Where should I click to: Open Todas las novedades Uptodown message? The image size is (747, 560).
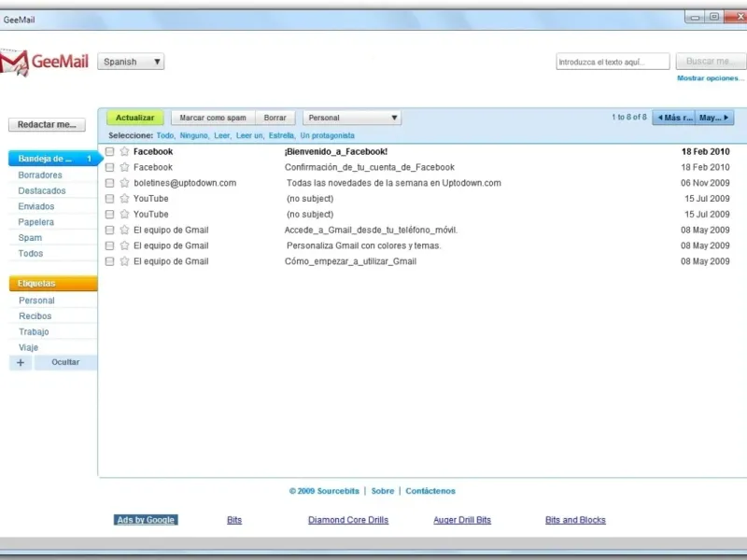point(393,183)
